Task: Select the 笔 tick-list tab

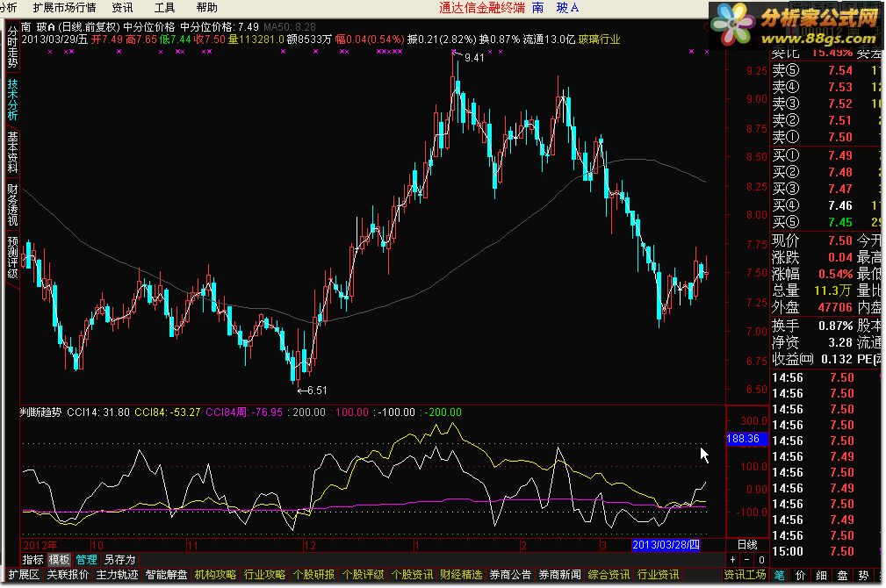Action: [779, 576]
